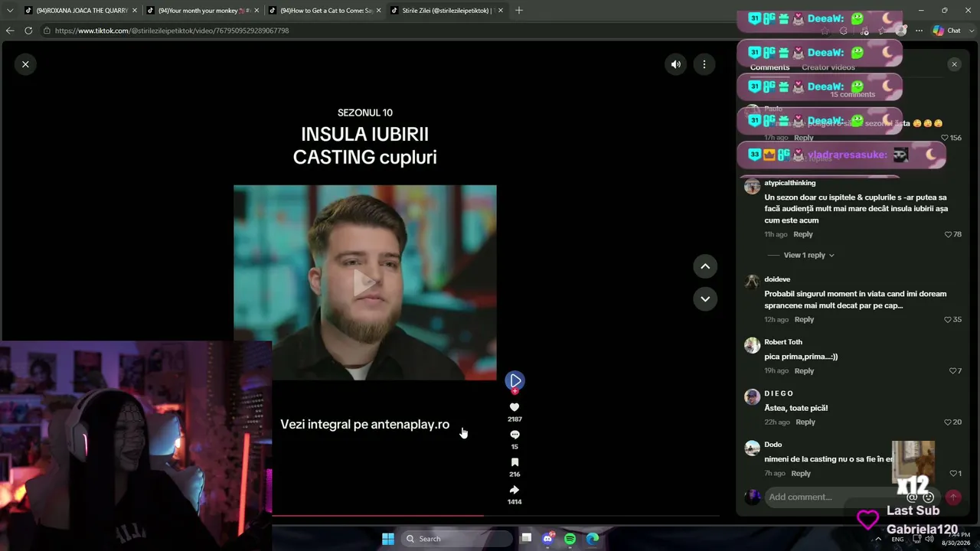Viewport: 980px width, 551px height.
Task: Open Discord from the taskbar
Action: click(x=548, y=539)
